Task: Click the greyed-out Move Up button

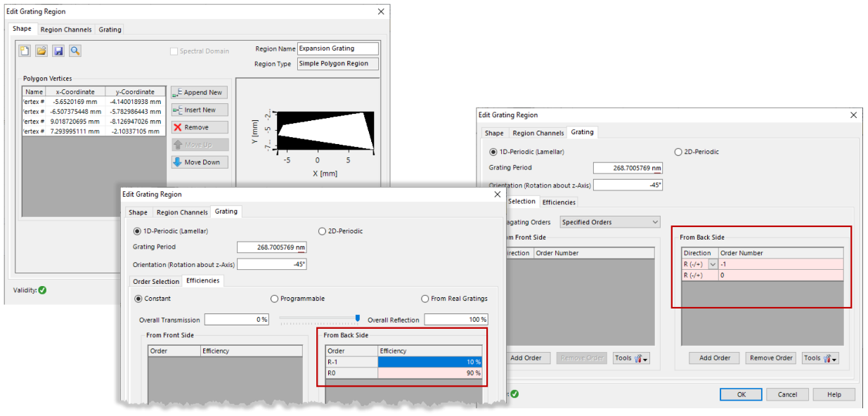Action: (200, 145)
